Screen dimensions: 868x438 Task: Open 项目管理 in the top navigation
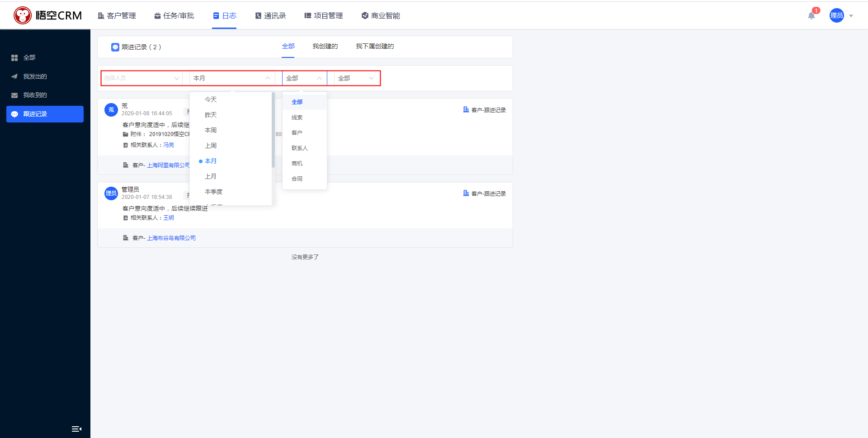coord(324,16)
